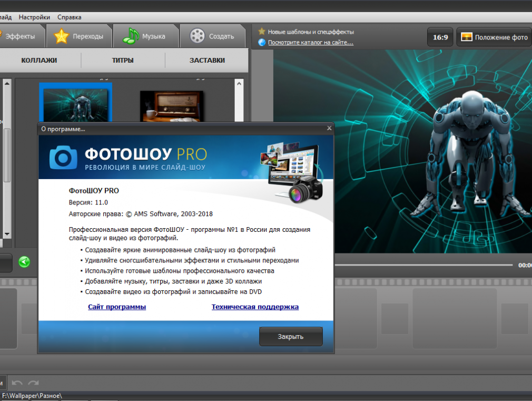Open the Справка menu
This screenshot has height=401, width=532.
pyautogui.click(x=69, y=17)
